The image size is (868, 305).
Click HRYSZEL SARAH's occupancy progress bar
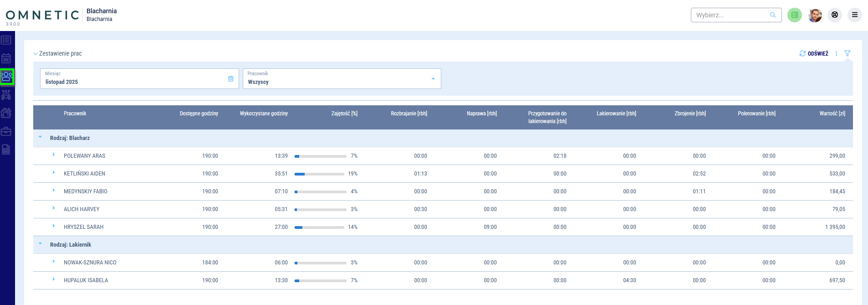pyautogui.click(x=319, y=227)
